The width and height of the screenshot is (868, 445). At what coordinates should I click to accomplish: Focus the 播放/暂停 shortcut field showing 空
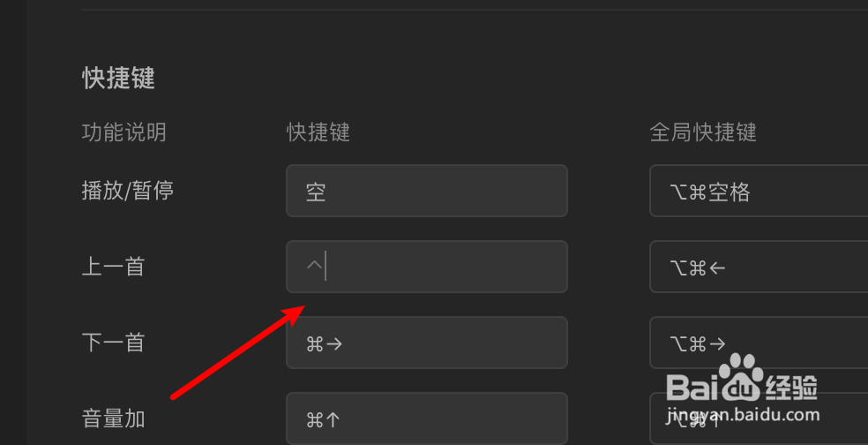coord(427,191)
